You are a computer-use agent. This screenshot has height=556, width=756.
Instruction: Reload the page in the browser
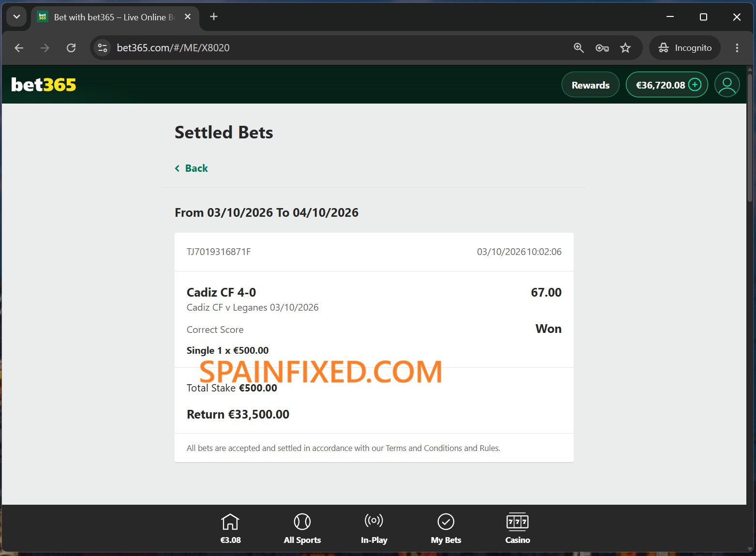coord(71,48)
